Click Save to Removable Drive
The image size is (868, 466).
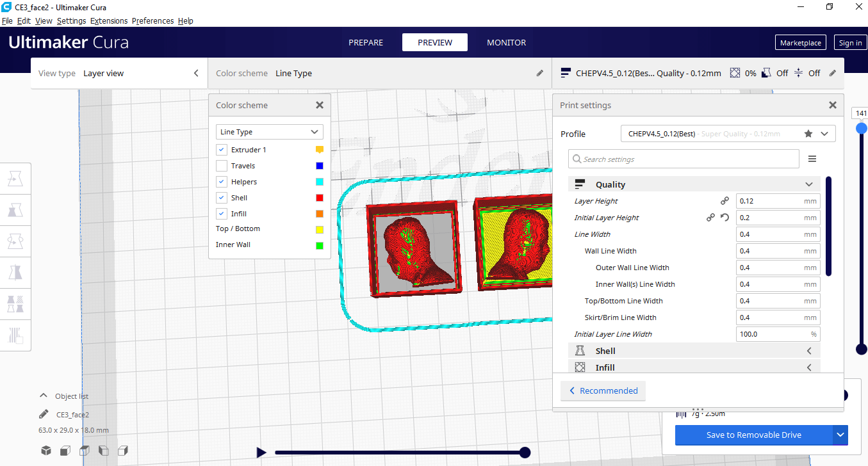pos(754,435)
